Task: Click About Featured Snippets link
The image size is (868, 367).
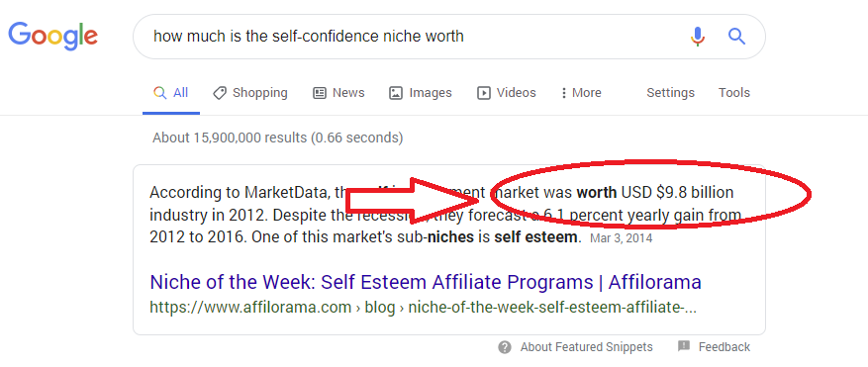Action: coord(586,347)
